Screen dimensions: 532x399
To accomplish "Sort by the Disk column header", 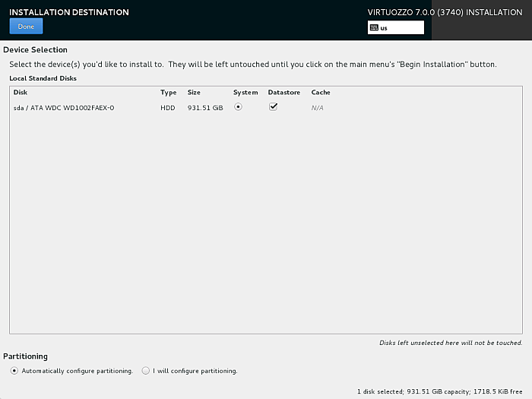I will pyautogui.click(x=21, y=93).
